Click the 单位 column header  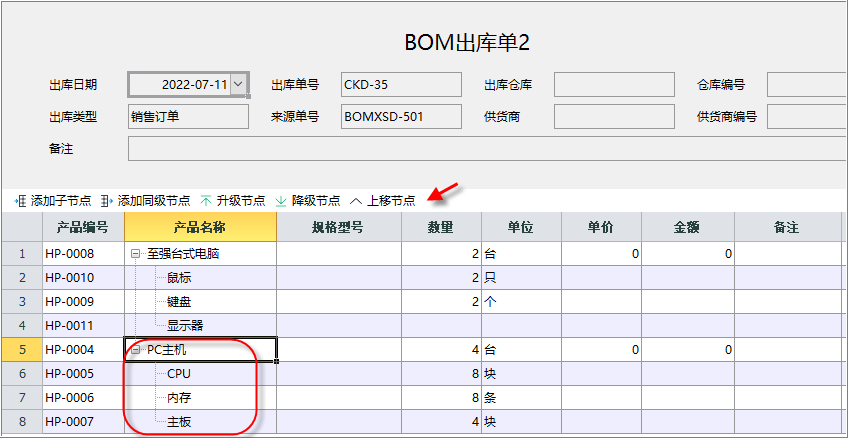[x=521, y=228]
